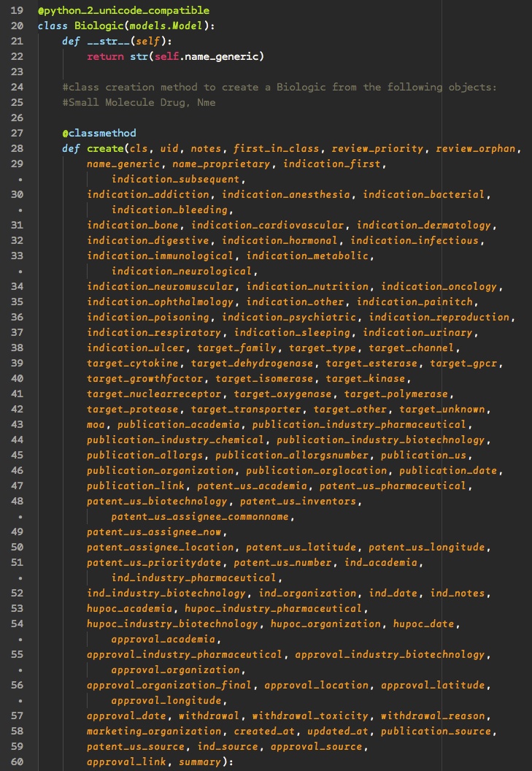Click the patent_us_inventors parameter

click(298, 501)
